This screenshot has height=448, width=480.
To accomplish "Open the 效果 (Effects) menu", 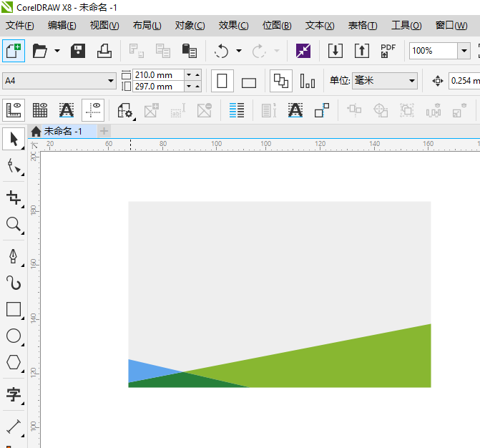I will click(x=233, y=25).
